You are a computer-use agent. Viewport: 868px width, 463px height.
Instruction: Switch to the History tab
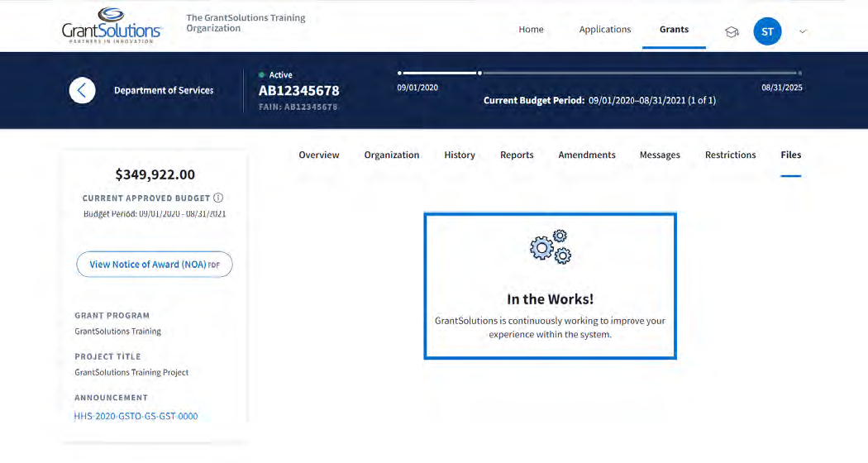460,155
